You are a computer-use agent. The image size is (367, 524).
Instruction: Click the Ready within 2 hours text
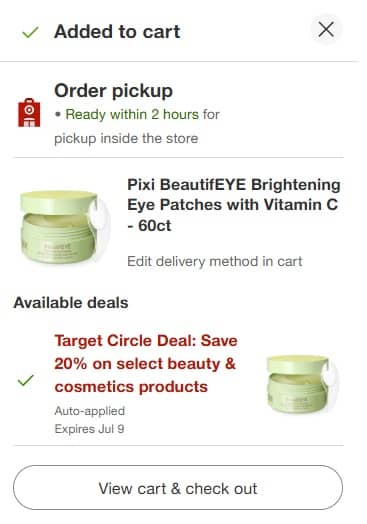pos(132,114)
